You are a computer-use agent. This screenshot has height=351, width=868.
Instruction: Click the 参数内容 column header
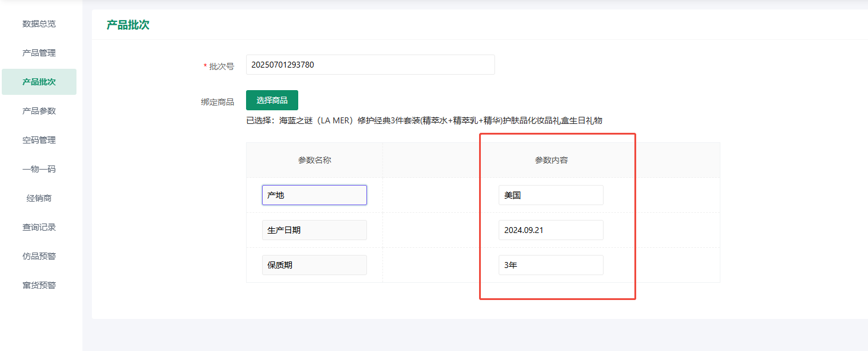tap(551, 160)
